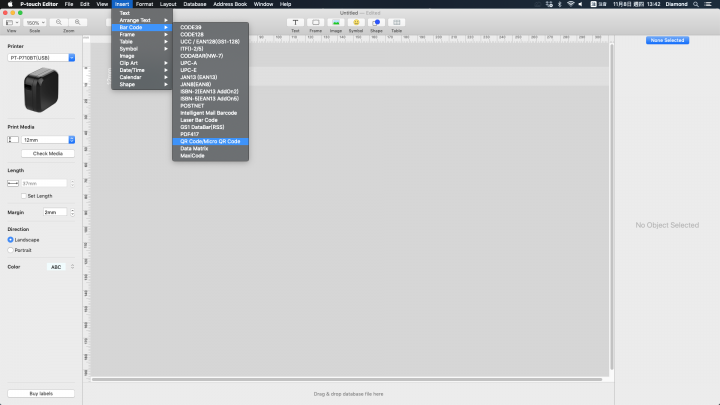The height and width of the screenshot is (405, 720).
Task: Open the File menu
Action: pyautogui.click(x=69, y=4)
